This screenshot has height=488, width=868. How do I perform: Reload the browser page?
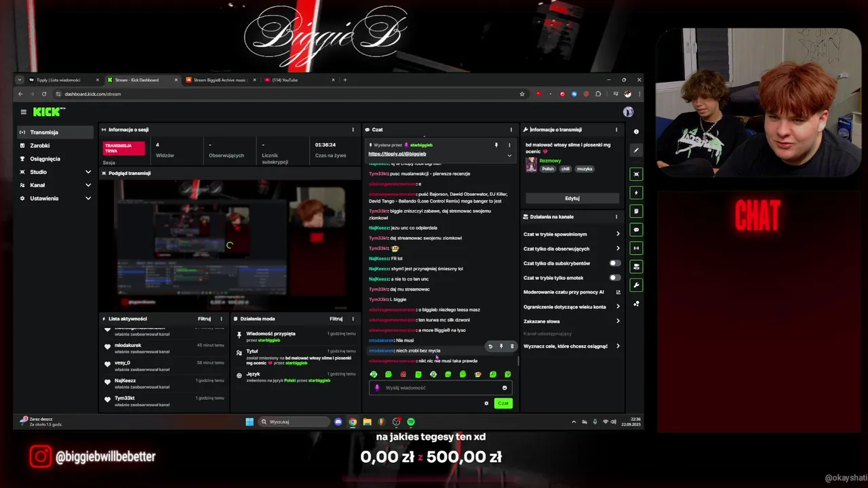point(44,94)
